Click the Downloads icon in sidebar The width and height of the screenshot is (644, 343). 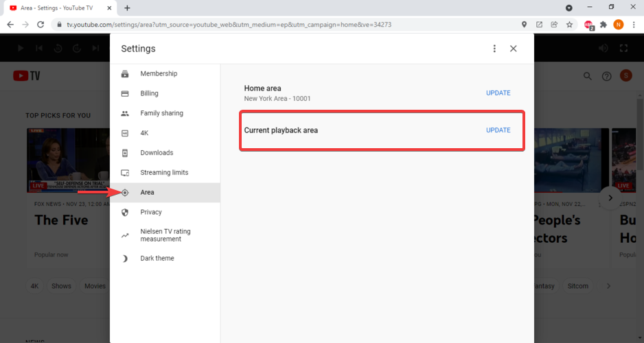click(x=125, y=153)
